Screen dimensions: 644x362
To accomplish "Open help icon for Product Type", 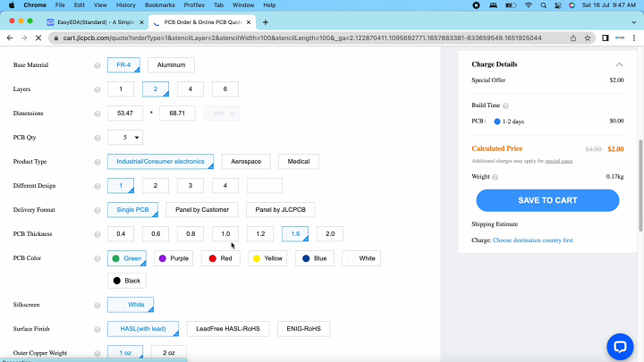I will click(x=97, y=162).
